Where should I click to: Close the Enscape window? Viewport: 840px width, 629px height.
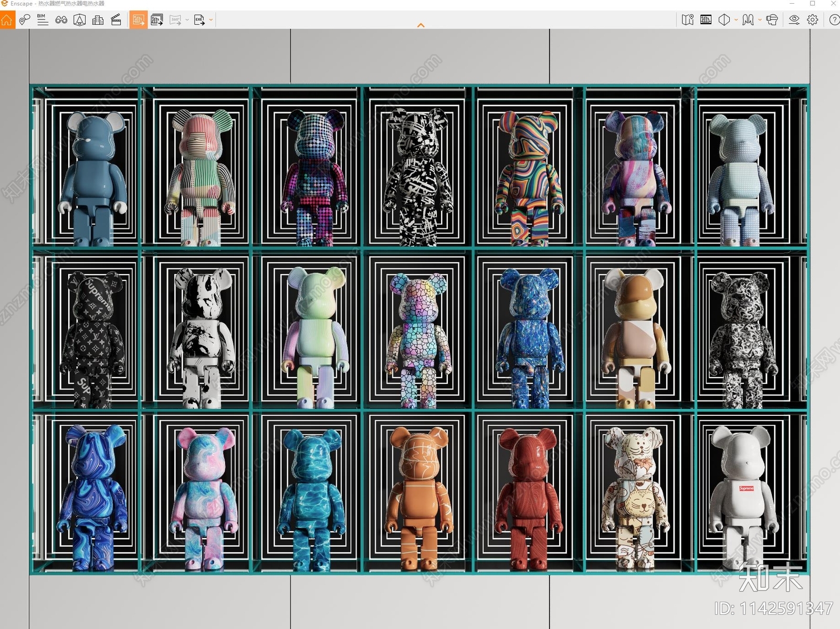[833, 4]
